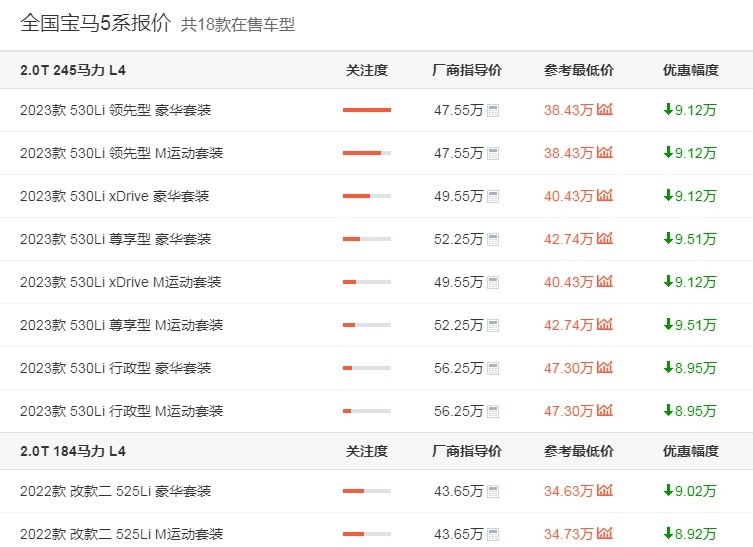Click 厂商指导价 header in 245马力 section

467,71
